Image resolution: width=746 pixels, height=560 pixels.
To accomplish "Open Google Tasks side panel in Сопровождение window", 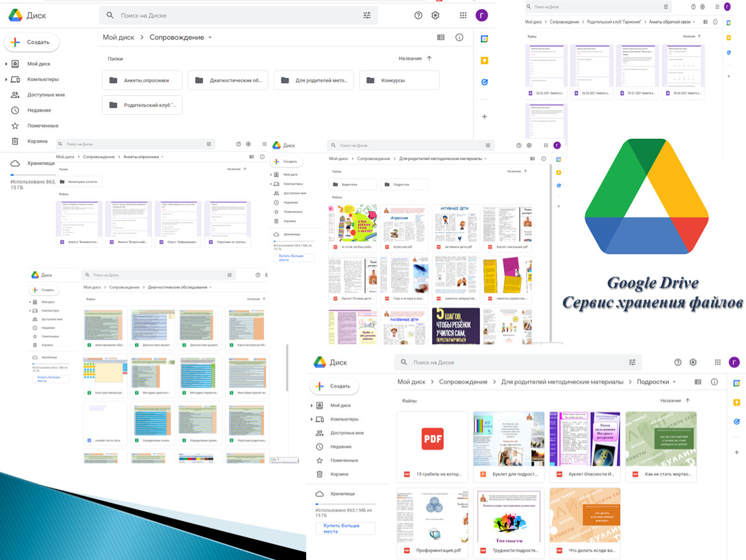I will coord(485,82).
